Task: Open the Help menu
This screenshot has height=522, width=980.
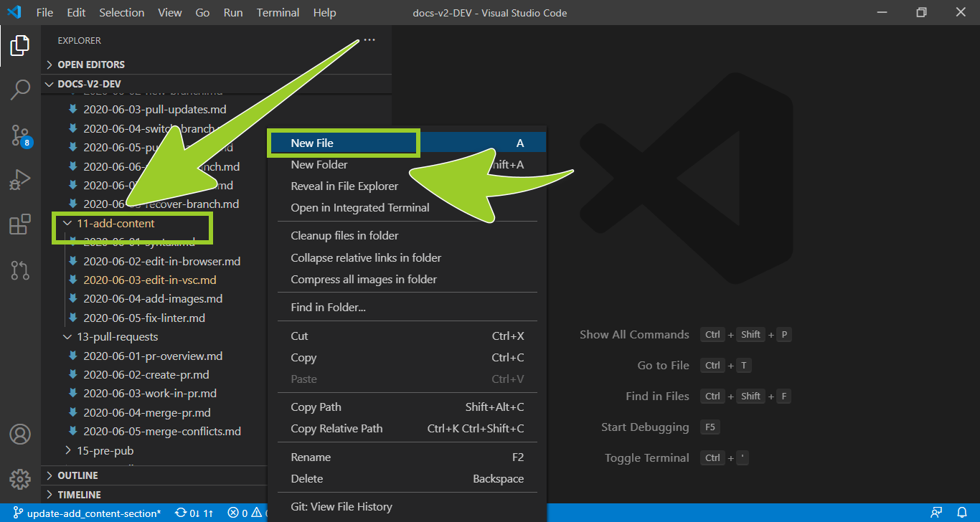Action: 324,13
